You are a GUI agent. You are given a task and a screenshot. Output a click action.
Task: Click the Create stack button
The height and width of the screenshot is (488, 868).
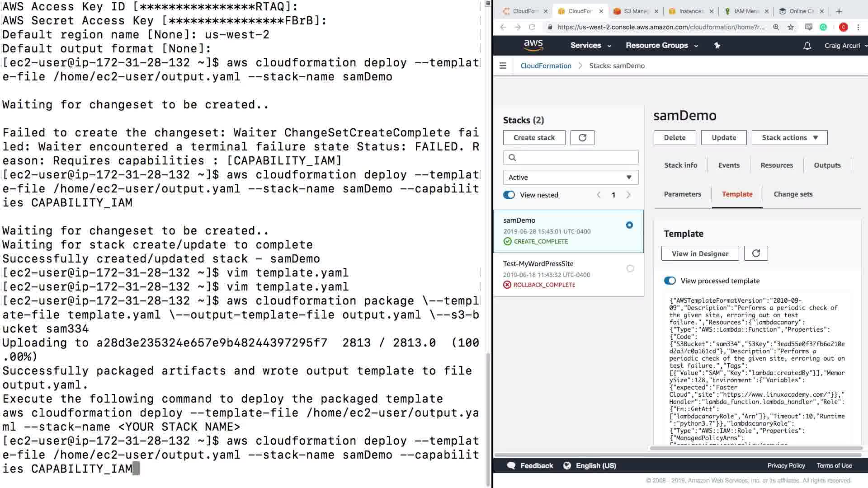(x=534, y=137)
